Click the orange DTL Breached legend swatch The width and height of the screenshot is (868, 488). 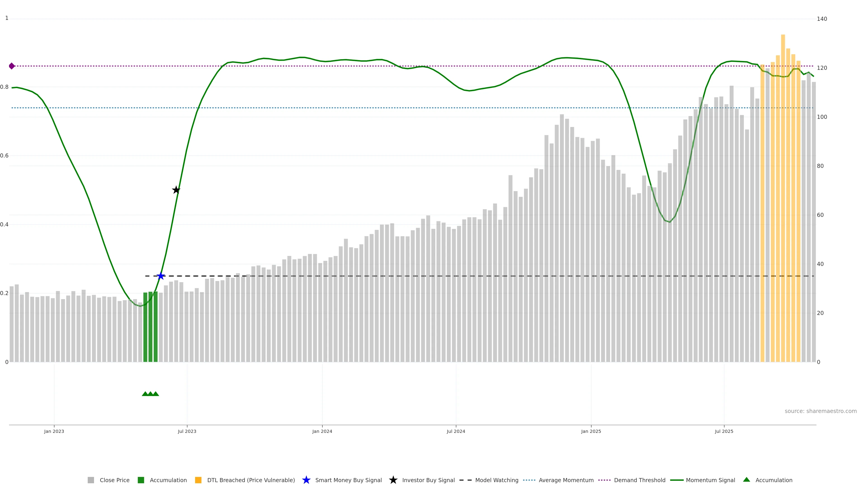tap(198, 480)
